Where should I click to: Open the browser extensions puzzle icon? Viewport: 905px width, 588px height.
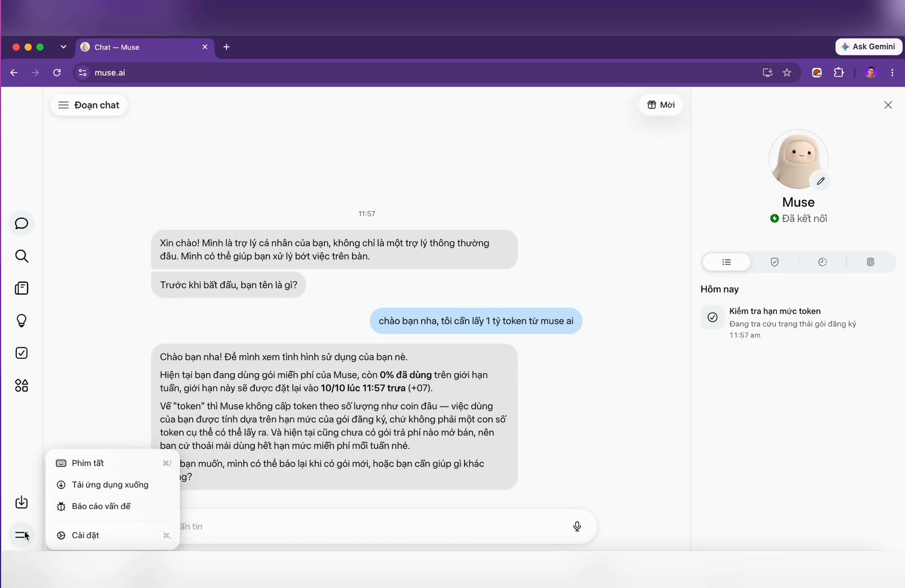point(839,72)
